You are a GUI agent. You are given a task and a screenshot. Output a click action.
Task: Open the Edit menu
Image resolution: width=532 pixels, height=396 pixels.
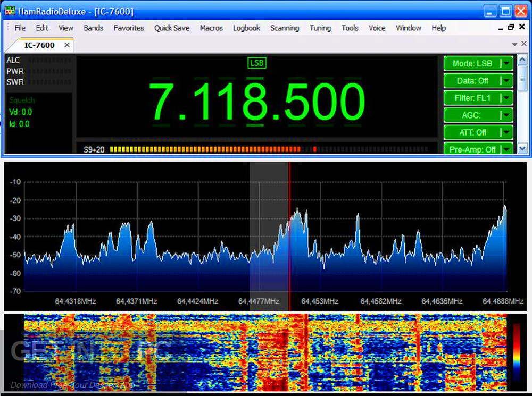[x=41, y=28]
